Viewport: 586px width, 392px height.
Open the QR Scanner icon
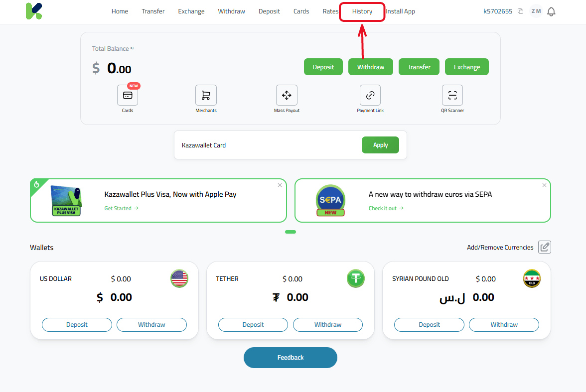pos(452,95)
